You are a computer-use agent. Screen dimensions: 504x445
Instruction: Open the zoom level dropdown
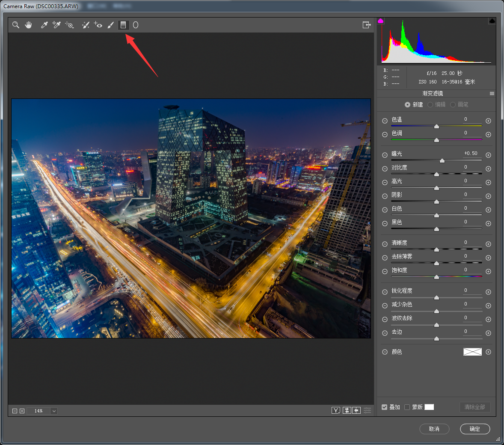[54, 411]
